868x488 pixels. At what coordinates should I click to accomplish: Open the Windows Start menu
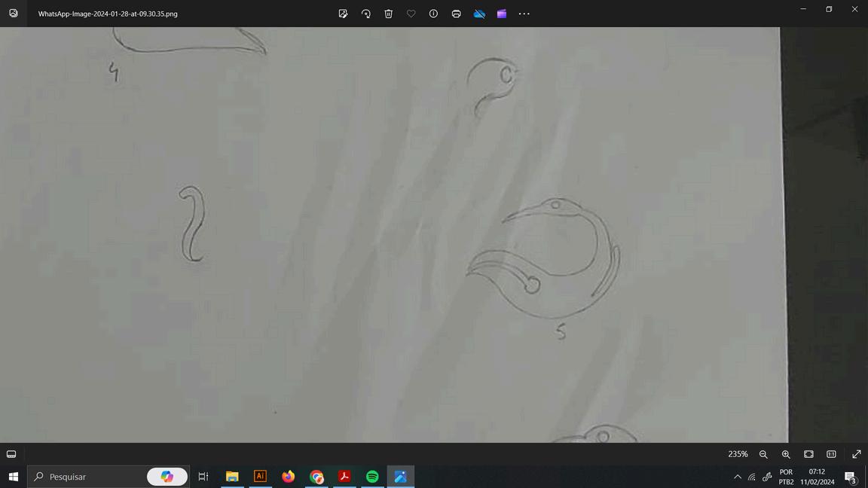click(14, 477)
